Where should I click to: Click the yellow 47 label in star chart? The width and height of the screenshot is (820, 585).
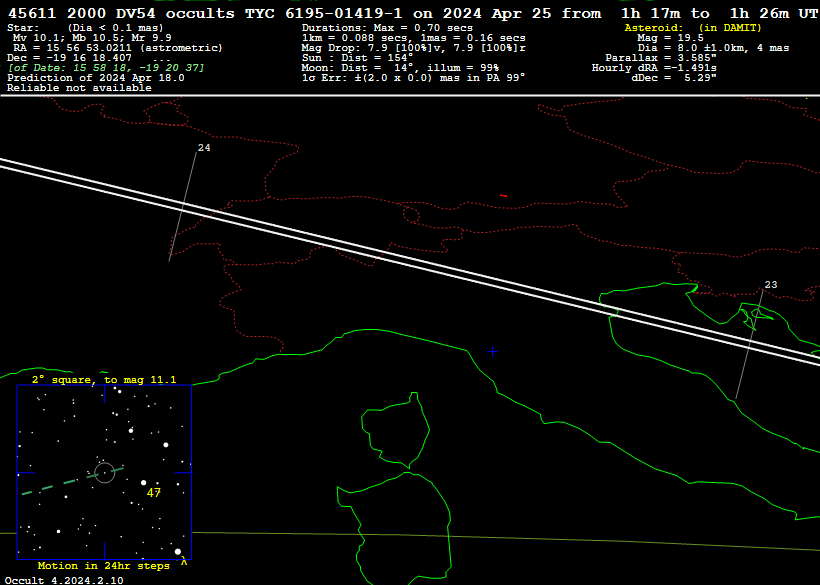tap(154, 492)
